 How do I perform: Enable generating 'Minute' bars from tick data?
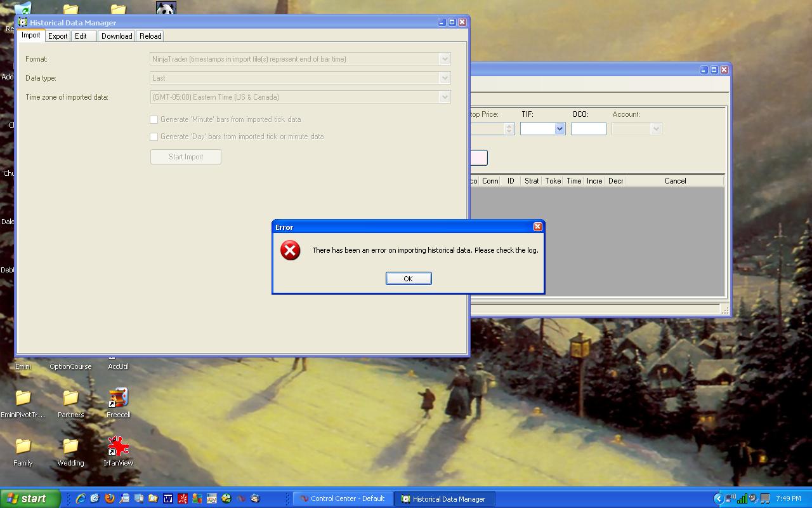click(154, 119)
